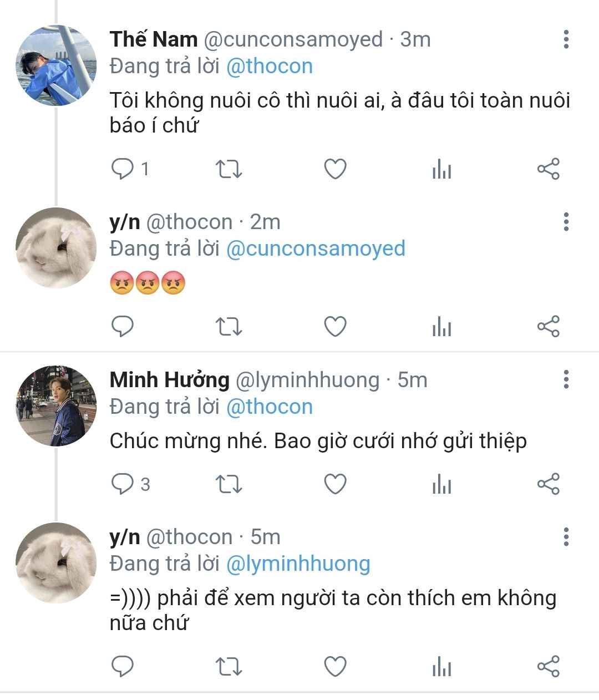
Task: Open replies on Thế Nam's tweet
Action: 123,169
